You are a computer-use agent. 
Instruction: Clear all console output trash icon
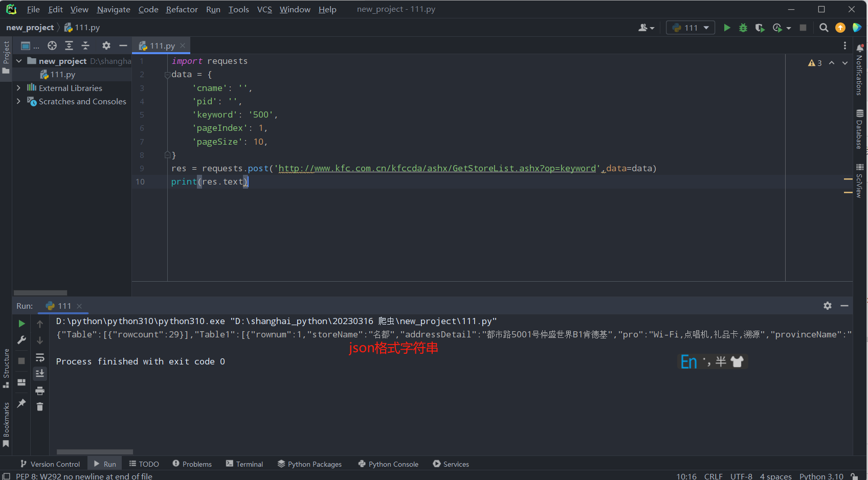[x=40, y=407]
